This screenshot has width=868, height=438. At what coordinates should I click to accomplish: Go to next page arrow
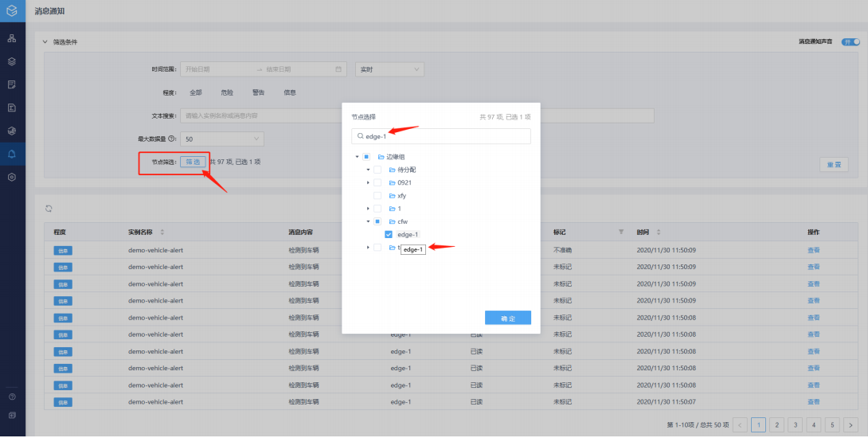(850, 424)
